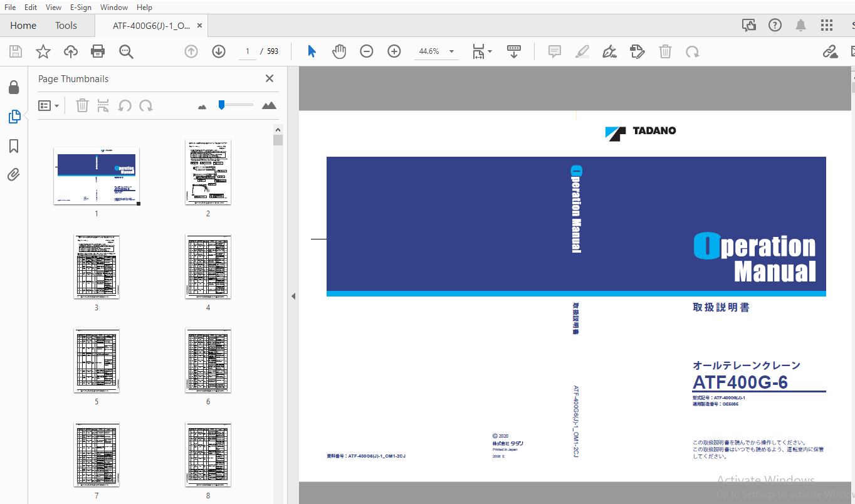The width and height of the screenshot is (855, 504).
Task: Open the security lock panel
Action: (x=14, y=88)
